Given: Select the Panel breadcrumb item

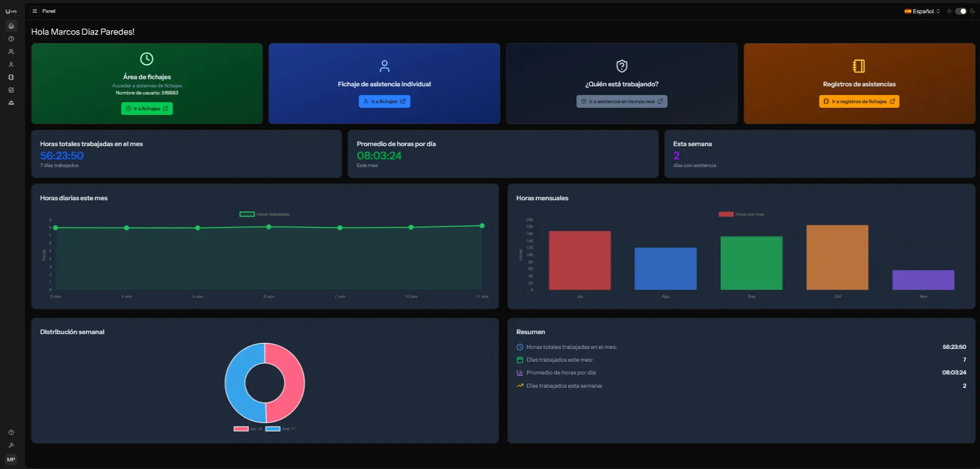Looking at the screenshot, I should [49, 10].
